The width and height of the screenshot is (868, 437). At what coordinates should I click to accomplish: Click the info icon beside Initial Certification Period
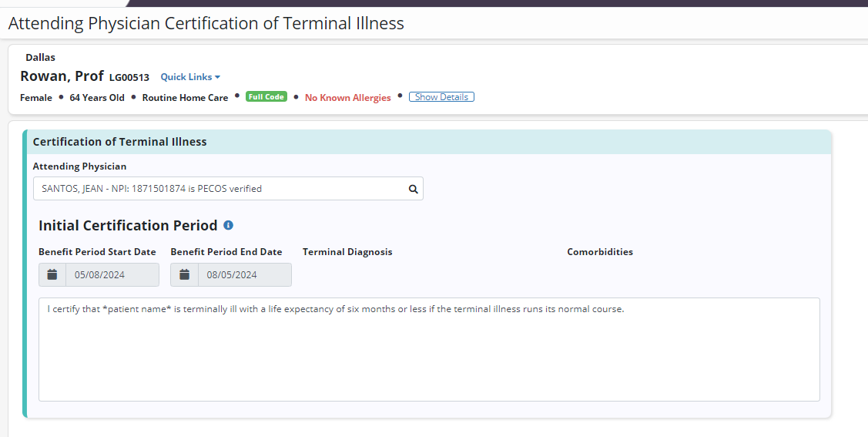tap(228, 226)
